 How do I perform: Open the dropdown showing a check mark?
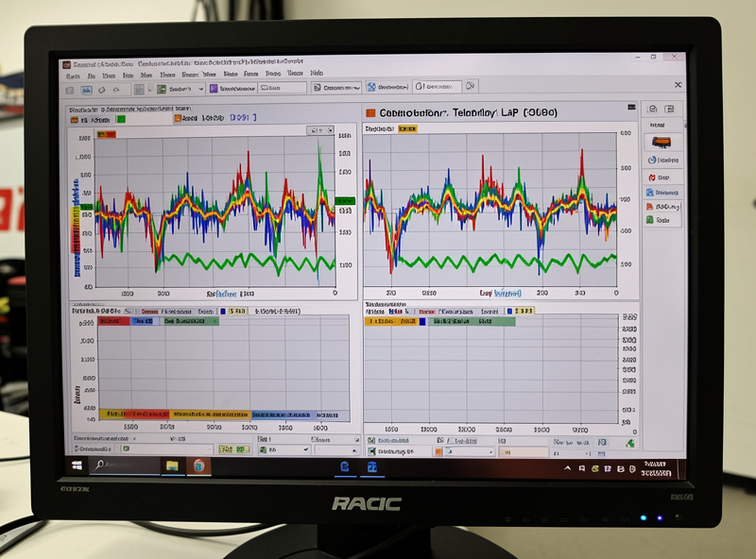(284, 449)
